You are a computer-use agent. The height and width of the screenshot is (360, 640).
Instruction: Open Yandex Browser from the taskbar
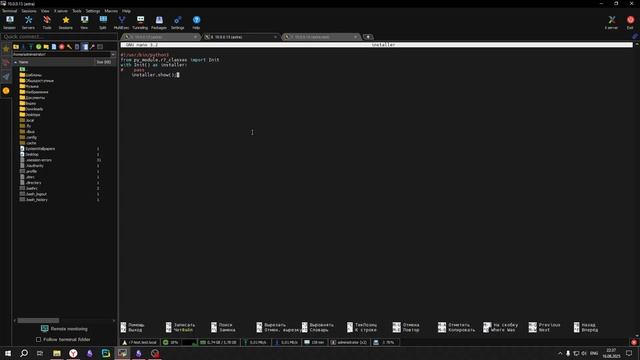coord(73,353)
